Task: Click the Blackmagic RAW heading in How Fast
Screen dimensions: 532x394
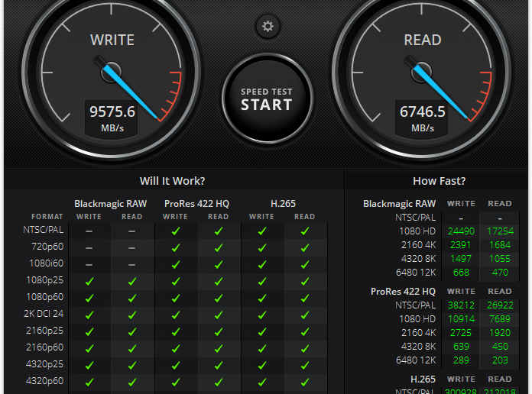Action: [399, 203]
